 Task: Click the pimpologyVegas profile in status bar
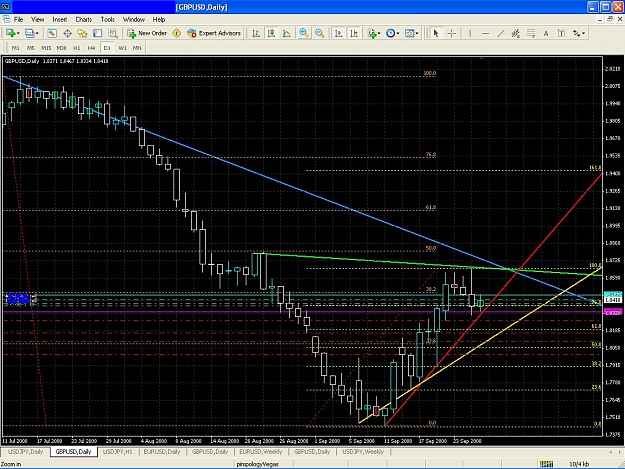[x=258, y=464]
